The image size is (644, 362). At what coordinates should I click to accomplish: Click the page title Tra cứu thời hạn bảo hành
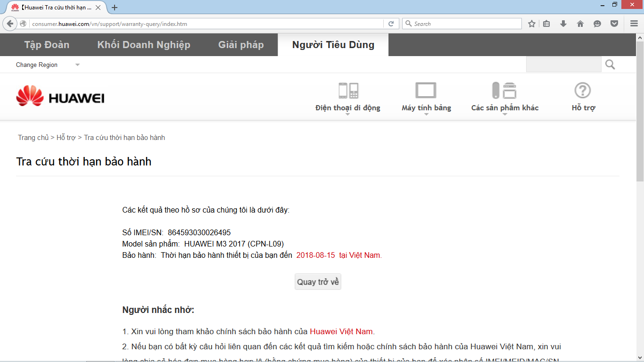pos(84,162)
